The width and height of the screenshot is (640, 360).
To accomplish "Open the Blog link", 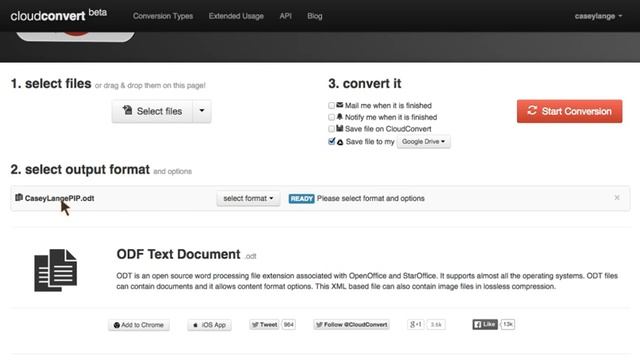I will (x=314, y=16).
